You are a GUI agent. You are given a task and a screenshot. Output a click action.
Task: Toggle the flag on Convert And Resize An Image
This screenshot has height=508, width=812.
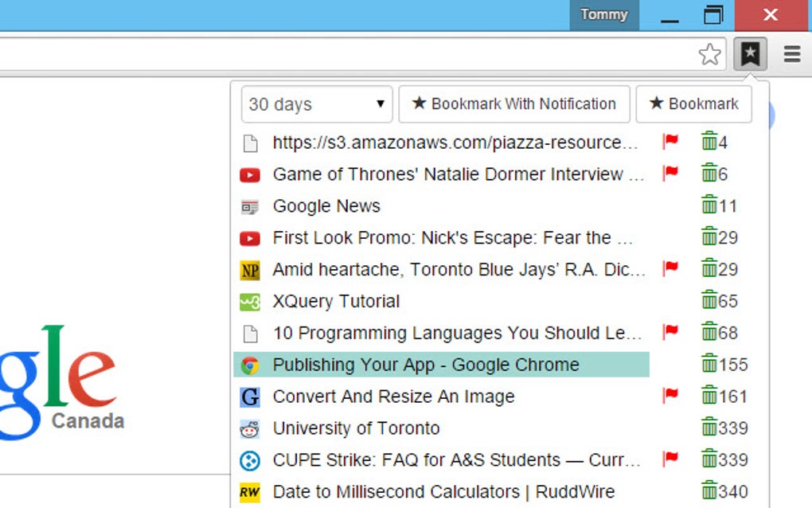[x=670, y=395]
